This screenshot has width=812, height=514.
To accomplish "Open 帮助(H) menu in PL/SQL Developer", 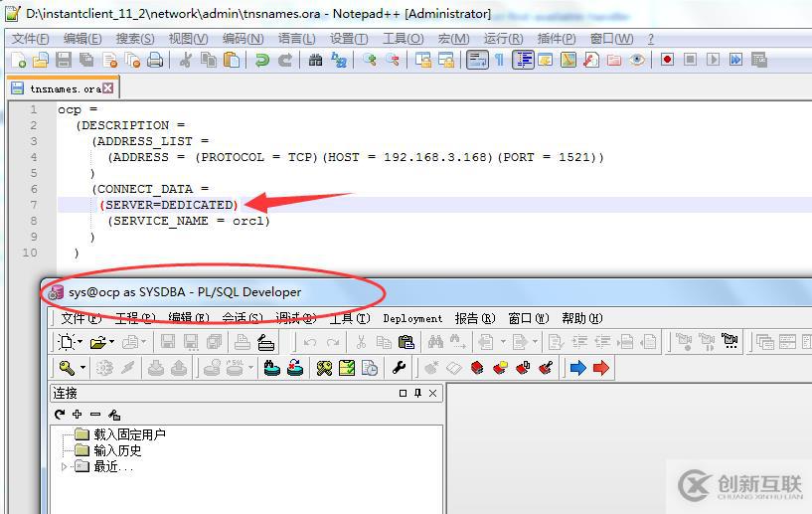I will pos(582,318).
